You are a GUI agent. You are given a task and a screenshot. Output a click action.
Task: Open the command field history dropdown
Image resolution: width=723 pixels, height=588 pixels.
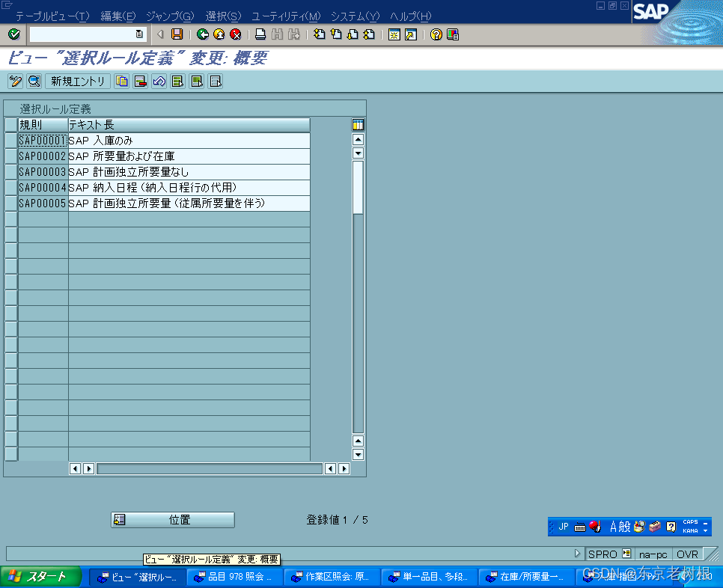click(x=139, y=34)
